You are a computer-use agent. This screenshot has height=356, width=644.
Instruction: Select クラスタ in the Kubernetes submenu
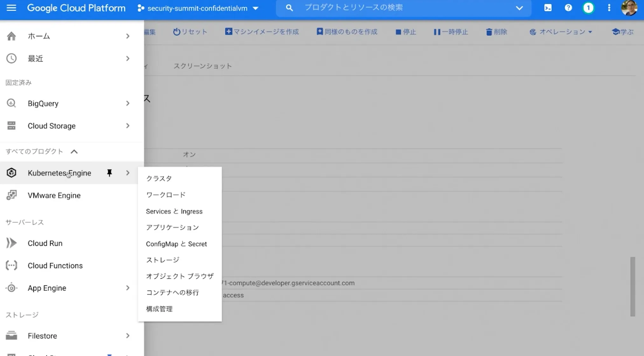tap(180, 179)
